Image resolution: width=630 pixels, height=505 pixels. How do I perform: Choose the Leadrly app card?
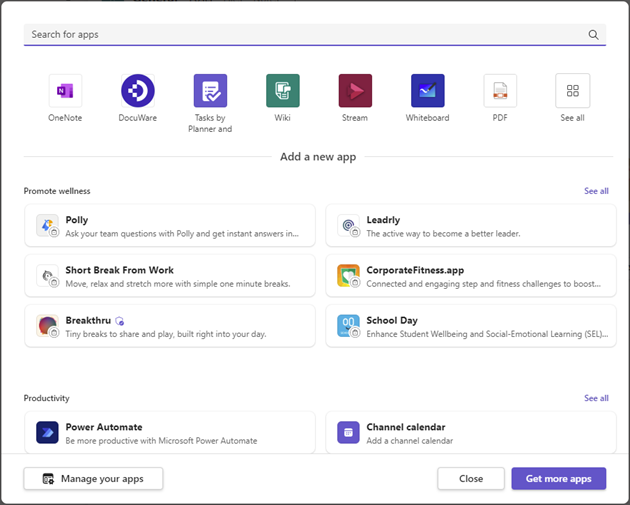point(471,226)
